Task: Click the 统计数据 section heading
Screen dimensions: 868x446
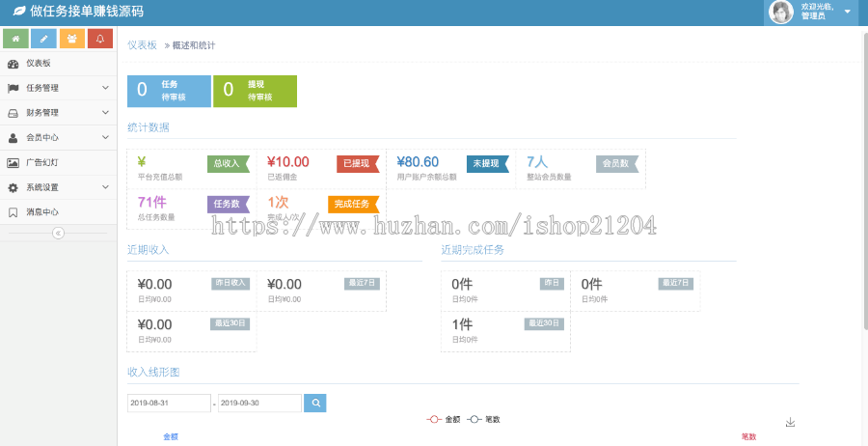Action: [149, 128]
